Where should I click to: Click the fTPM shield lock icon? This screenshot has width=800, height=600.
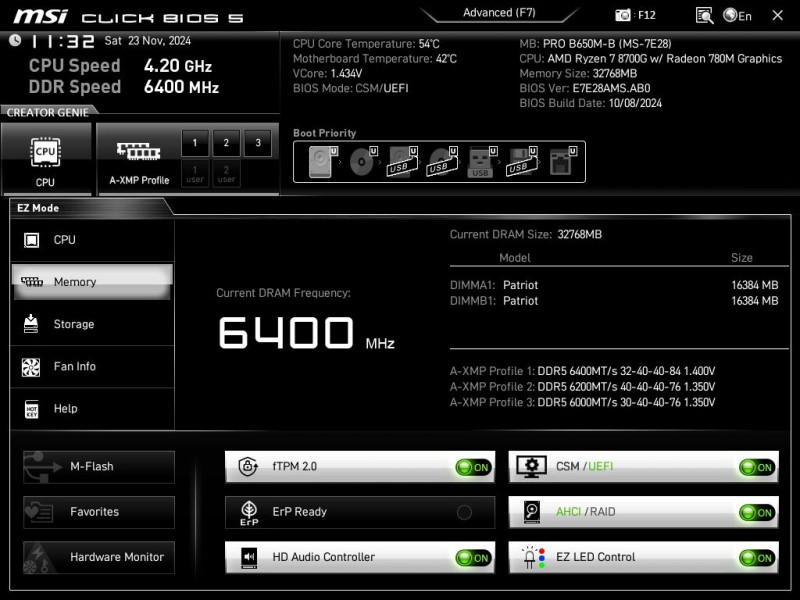tap(248, 466)
